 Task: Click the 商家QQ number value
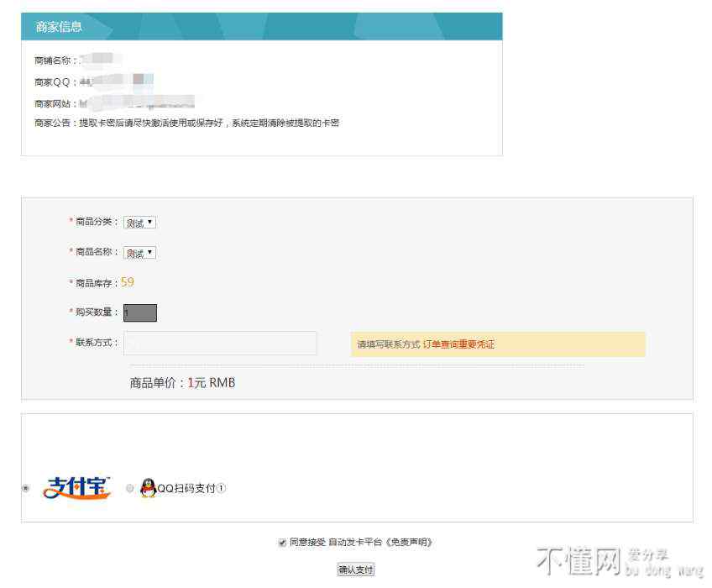click(x=116, y=81)
